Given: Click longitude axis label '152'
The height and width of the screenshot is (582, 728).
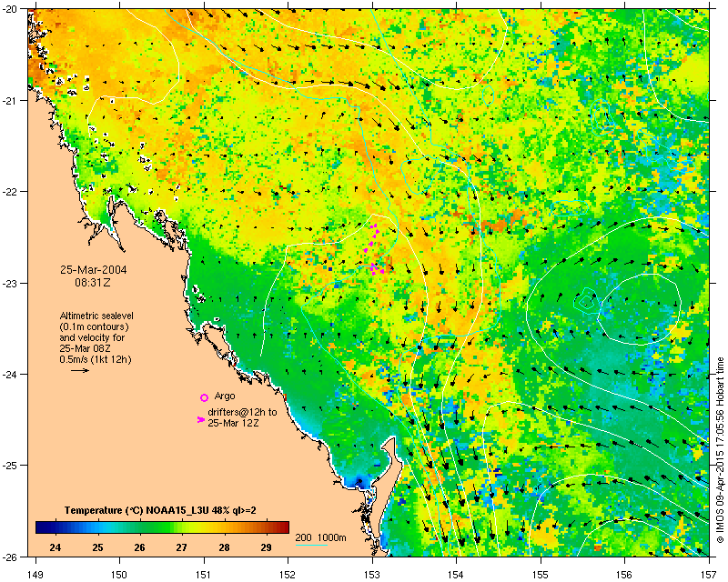Looking at the screenshot, I should coord(288,575).
